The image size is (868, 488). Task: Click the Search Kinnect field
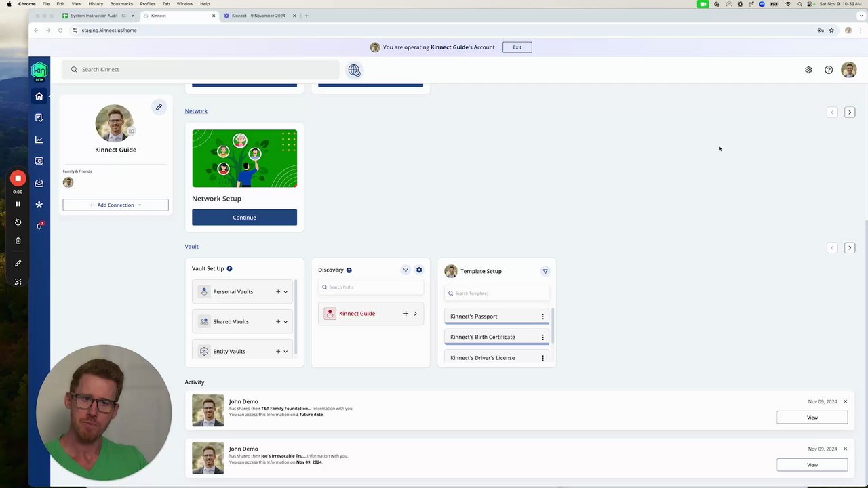coord(201,70)
